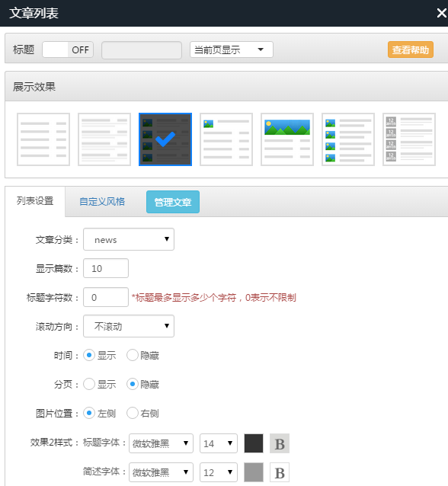The image size is (448, 486).
Task: Select the plain text-list layout thumbnail
Action: tap(43, 139)
